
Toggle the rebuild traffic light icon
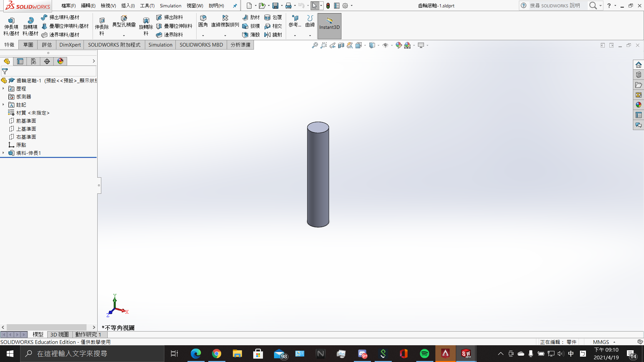(328, 6)
